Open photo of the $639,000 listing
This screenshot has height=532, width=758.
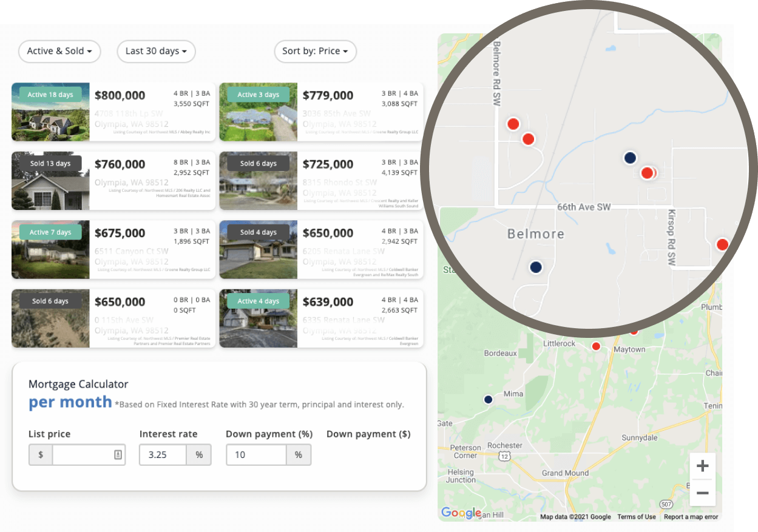259,318
